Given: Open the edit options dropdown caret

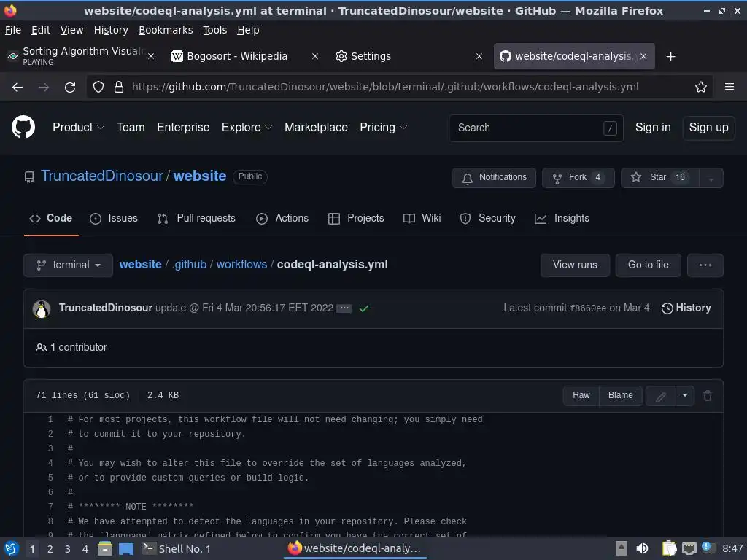Looking at the screenshot, I should [x=684, y=396].
